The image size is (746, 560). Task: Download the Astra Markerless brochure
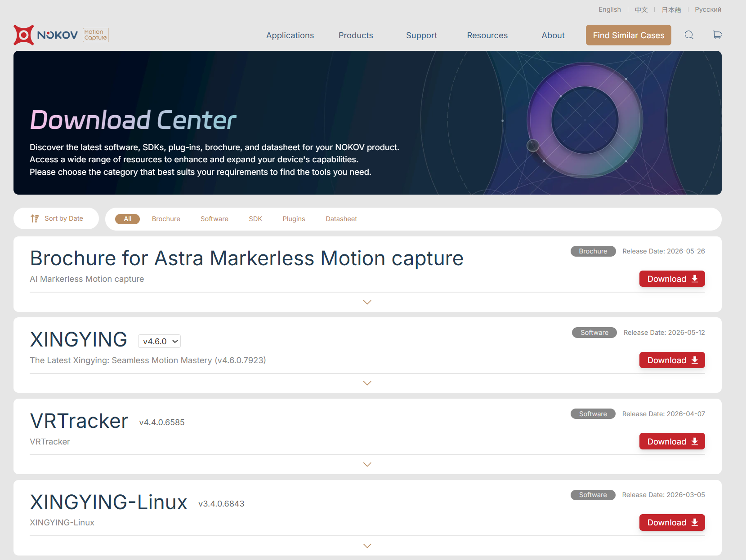pos(672,279)
